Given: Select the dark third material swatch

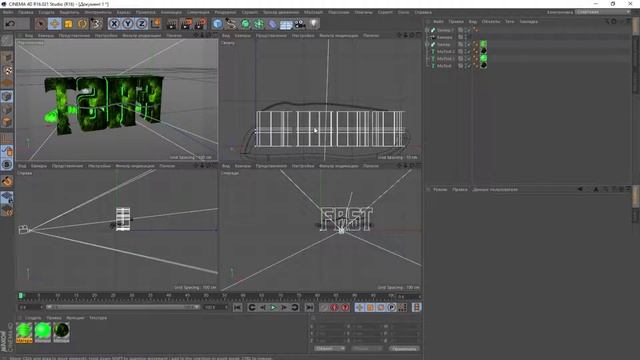Looking at the screenshot, I should (x=61, y=332).
